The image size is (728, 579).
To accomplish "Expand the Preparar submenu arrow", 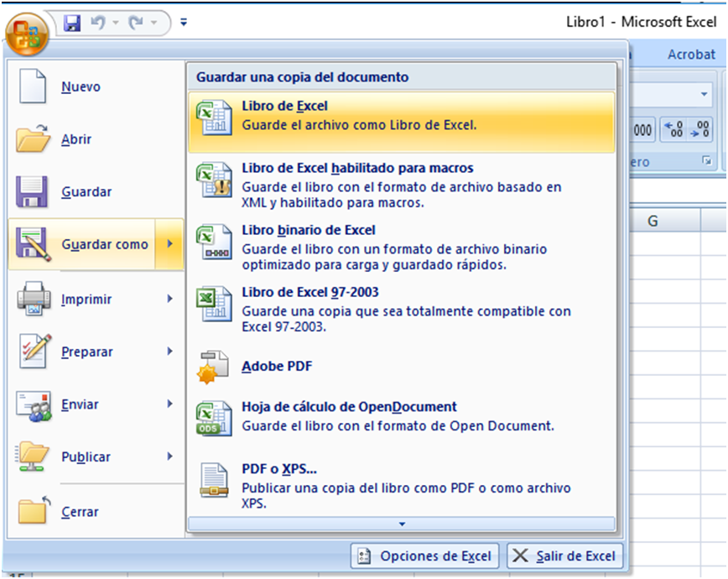I will tap(170, 352).
